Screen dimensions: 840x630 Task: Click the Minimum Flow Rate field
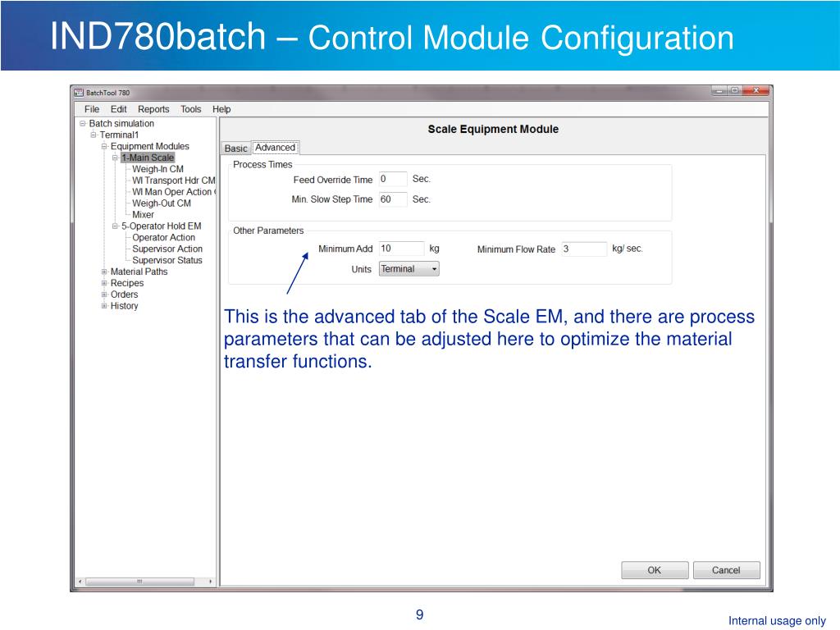pyautogui.click(x=584, y=249)
